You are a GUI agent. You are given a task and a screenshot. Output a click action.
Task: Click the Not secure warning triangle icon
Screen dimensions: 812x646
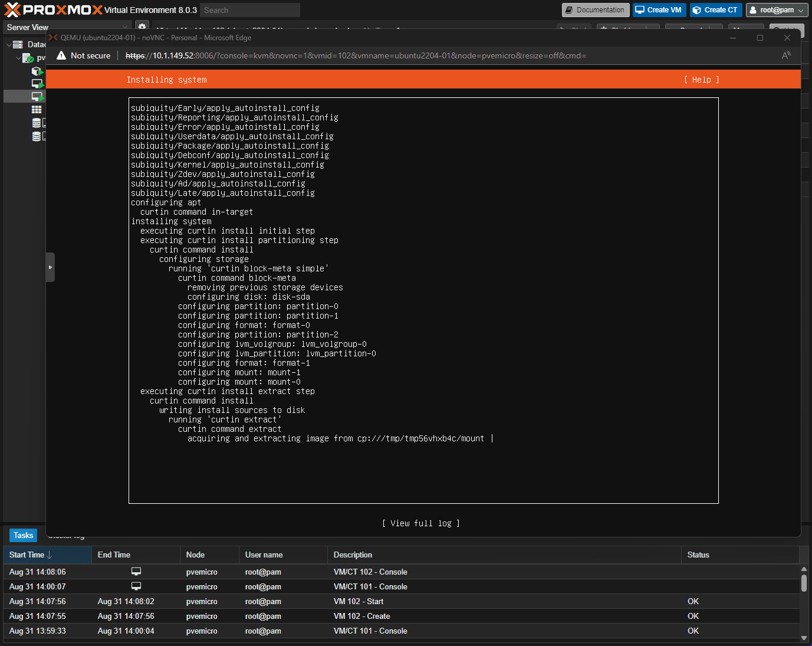click(61, 55)
